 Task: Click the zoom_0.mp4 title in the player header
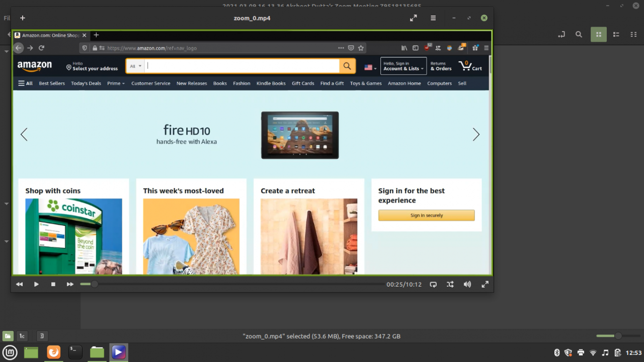pos(252,18)
